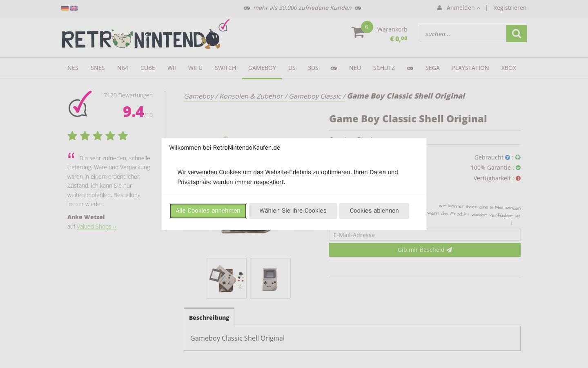This screenshot has width=588, height=368.
Task: Open the gamepad icon menu before SEGA
Action: 410,68
